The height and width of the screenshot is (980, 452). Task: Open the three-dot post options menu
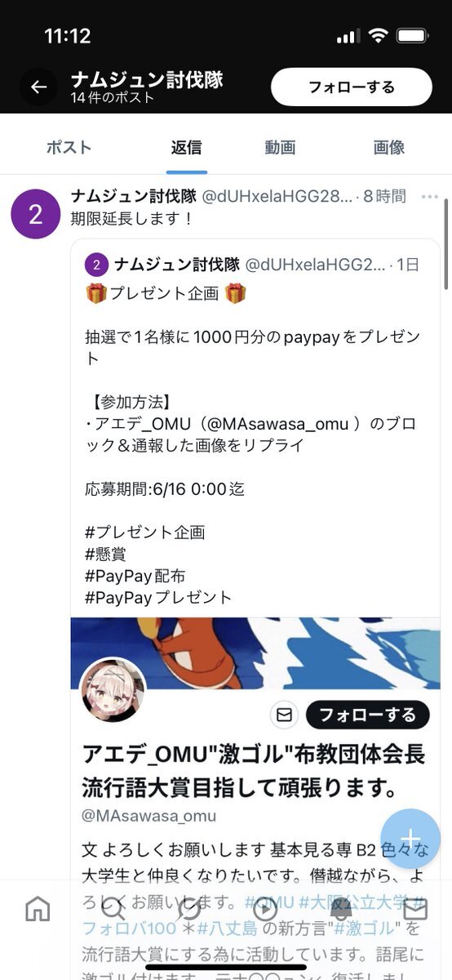tap(430, 197)
